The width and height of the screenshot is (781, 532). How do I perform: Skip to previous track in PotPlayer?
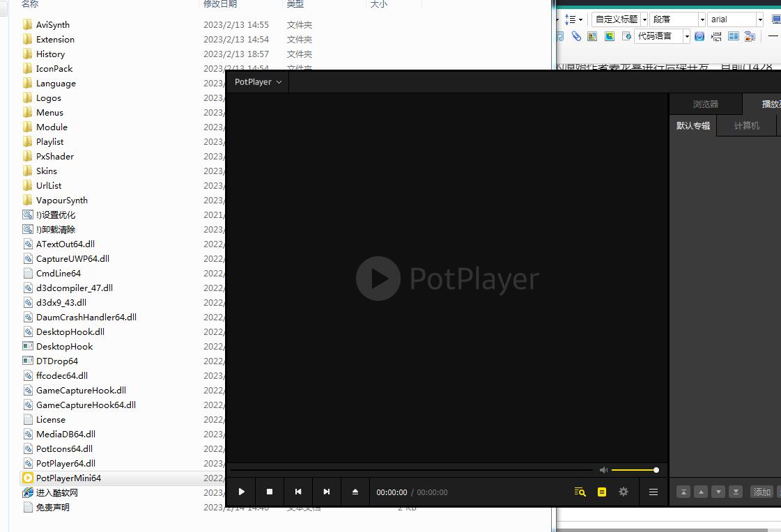298,492
